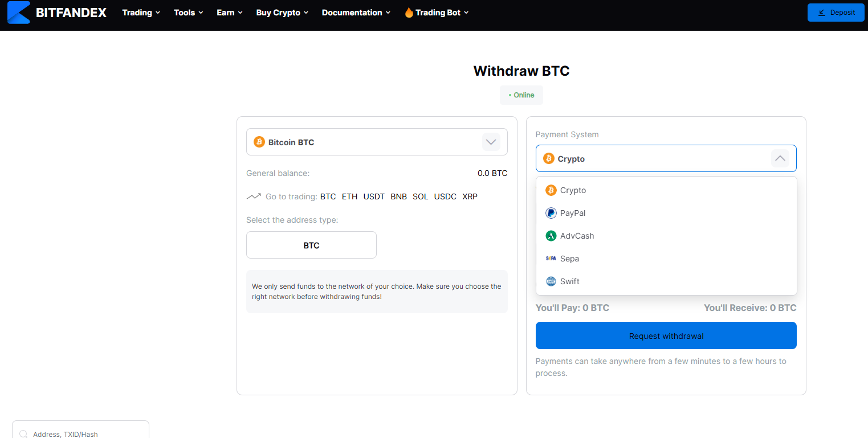Open the Tools menu
Viewport: 868px width, 438px height.
188,13
